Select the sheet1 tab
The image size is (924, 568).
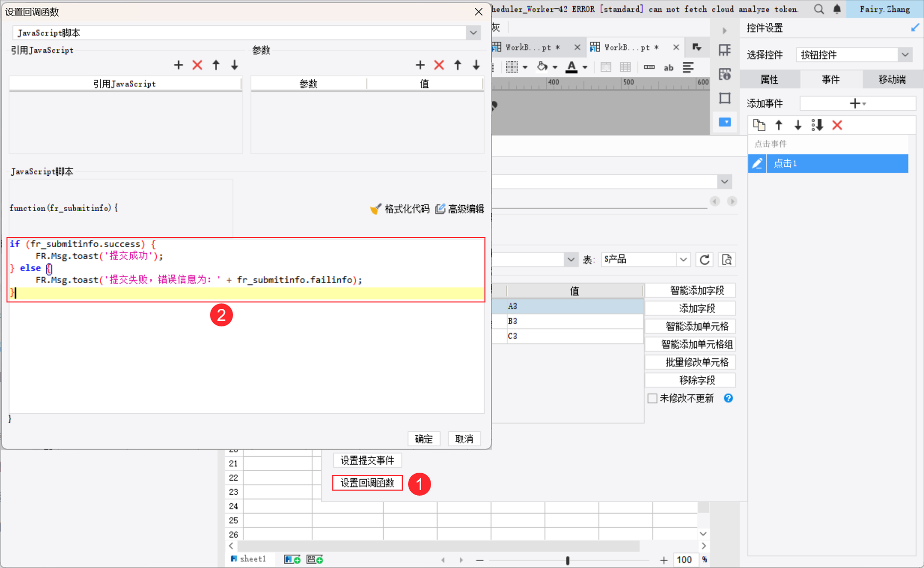248,559
